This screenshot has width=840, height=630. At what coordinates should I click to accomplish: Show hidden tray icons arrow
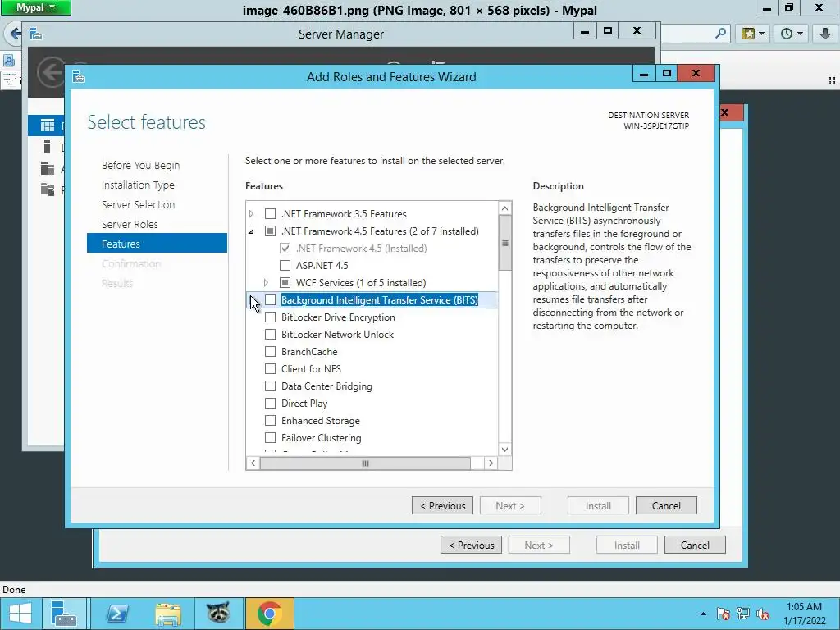[x=703, y=614]
